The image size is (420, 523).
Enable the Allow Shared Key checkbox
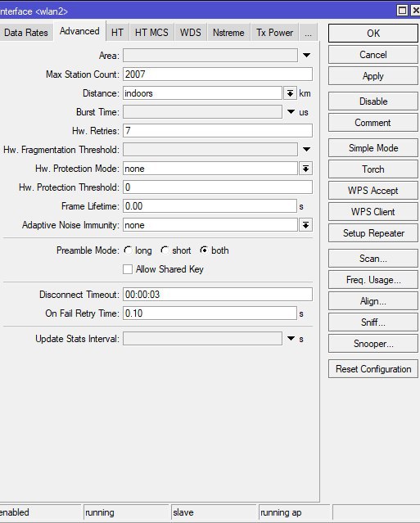pyautogui.click(x=128, y=269)
